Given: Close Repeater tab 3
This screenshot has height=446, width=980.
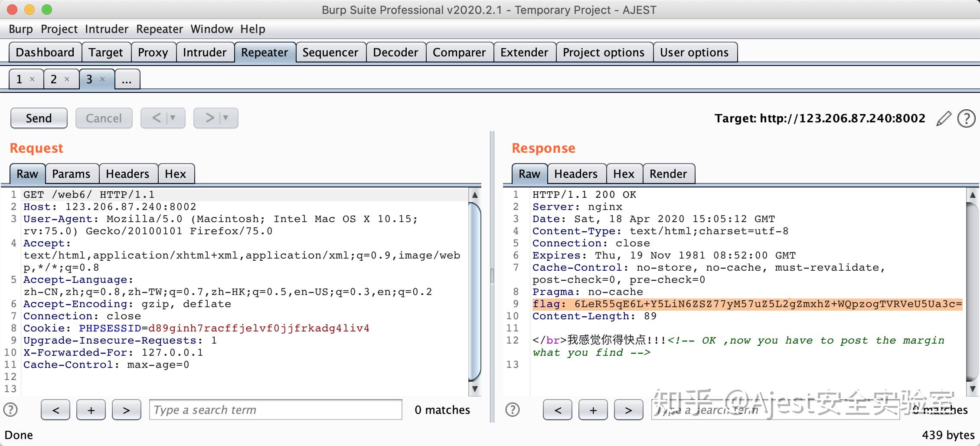Looking at the screenshot, I should point(102,79).
